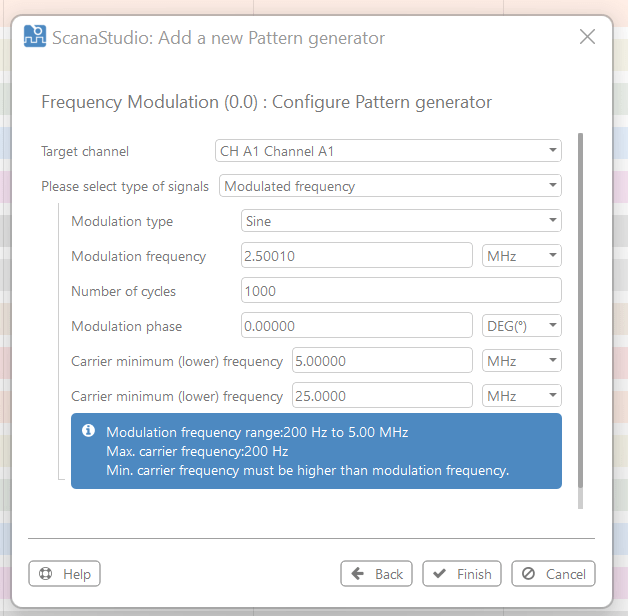
Task: Go Back to the previous step
Action: click(376, 574)
